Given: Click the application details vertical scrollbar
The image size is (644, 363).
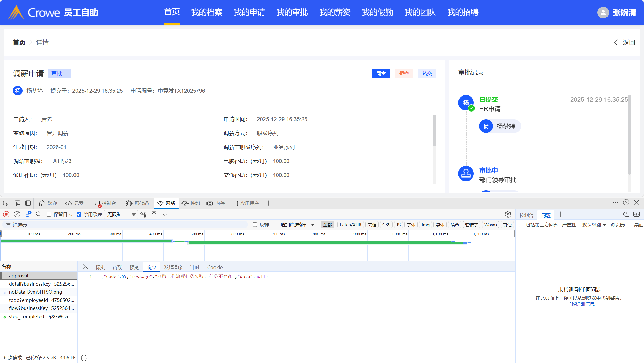Looking at the screenshot, I should pyautogui.click(x=434, y=131).
